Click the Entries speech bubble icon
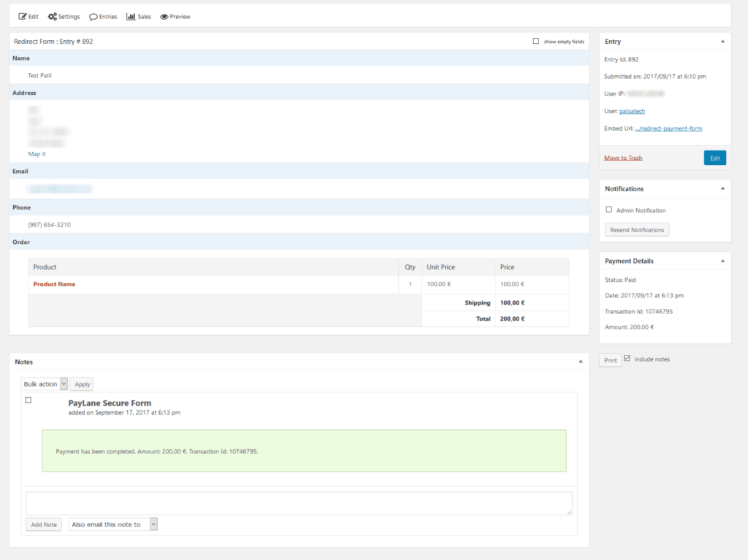Screen dimensions: 748x560 point(93,17)
